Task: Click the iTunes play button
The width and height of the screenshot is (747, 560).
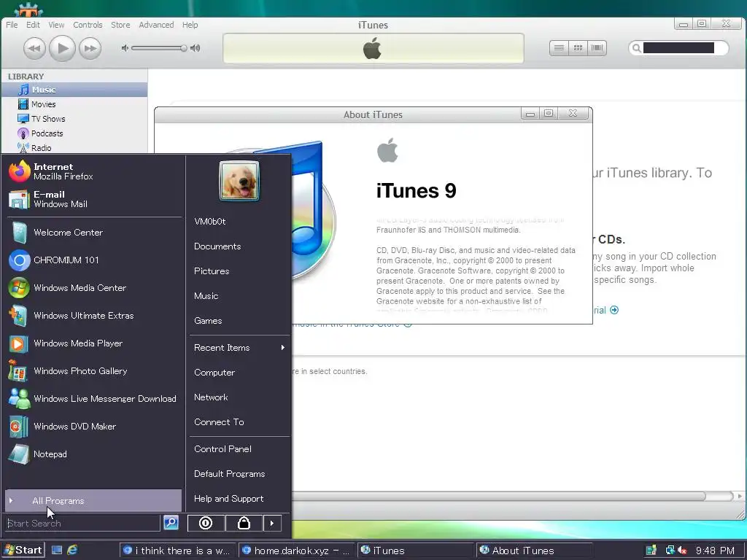Action: click(x=63, y=48)
